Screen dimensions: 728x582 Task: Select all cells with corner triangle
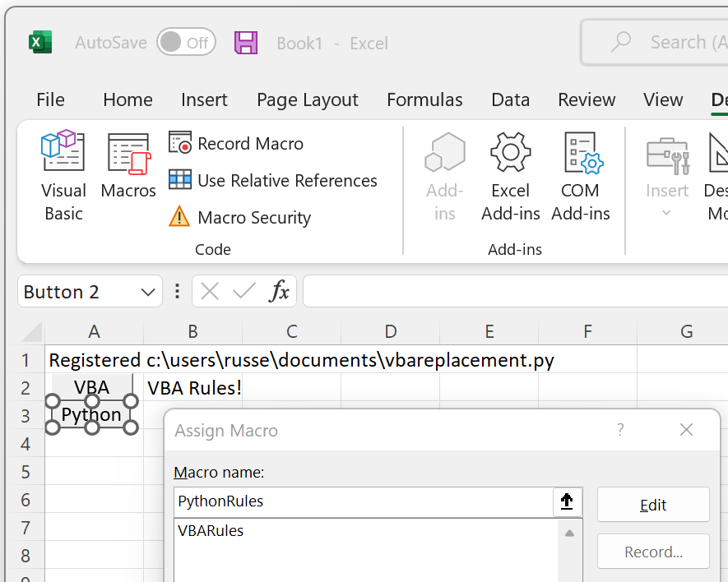(x=31, y=331)
